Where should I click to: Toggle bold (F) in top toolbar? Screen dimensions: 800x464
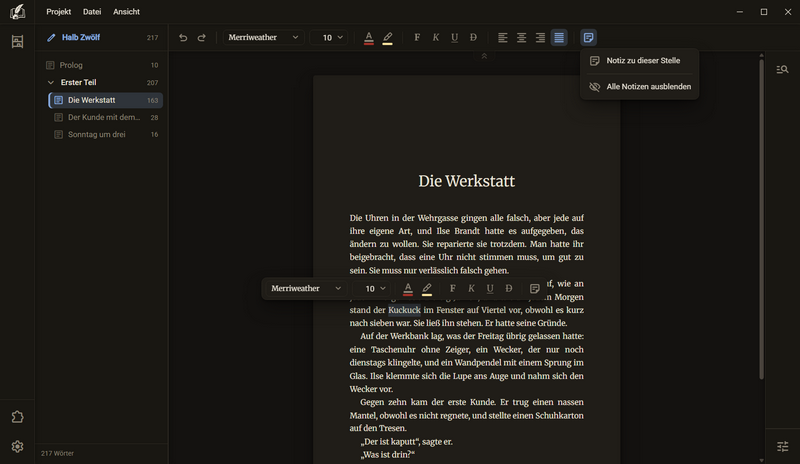coord(417,37)
